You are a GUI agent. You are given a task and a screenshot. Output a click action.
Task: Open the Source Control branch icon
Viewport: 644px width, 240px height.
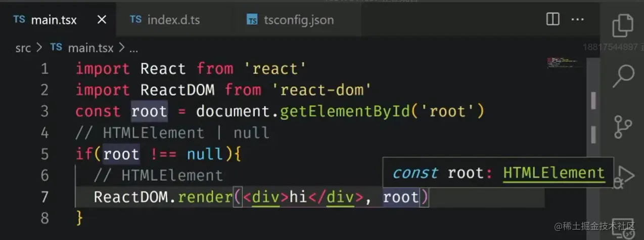[622, 127]
